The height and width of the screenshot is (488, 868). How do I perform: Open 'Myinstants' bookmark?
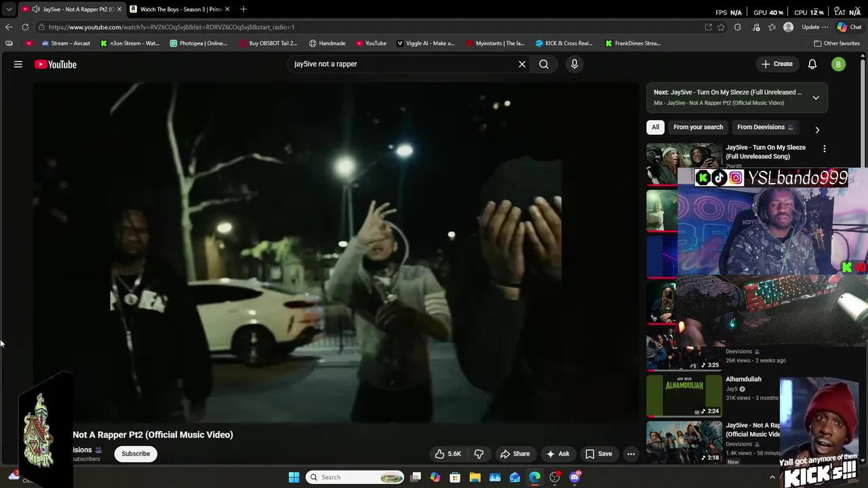(495, 43)
